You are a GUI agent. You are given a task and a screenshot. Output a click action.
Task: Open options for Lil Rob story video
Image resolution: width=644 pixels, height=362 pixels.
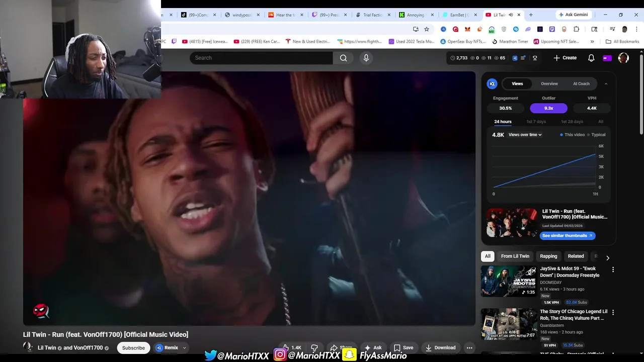click(613, 313)
